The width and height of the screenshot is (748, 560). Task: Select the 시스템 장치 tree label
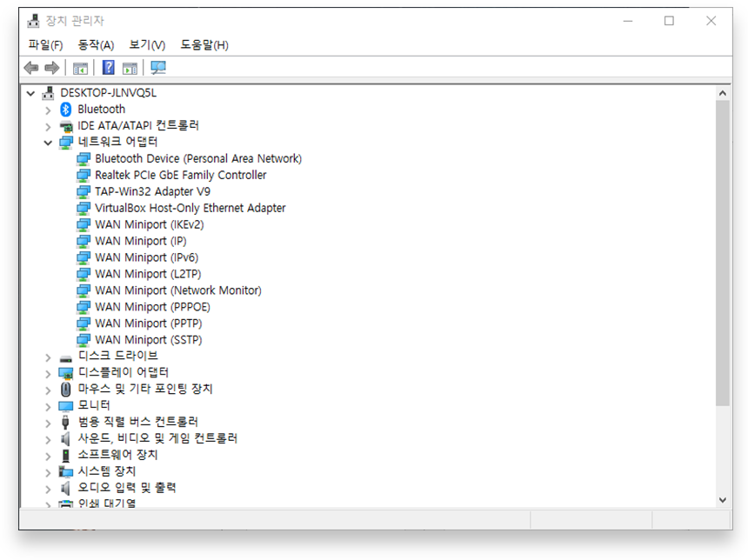click(x=107, y=471)
